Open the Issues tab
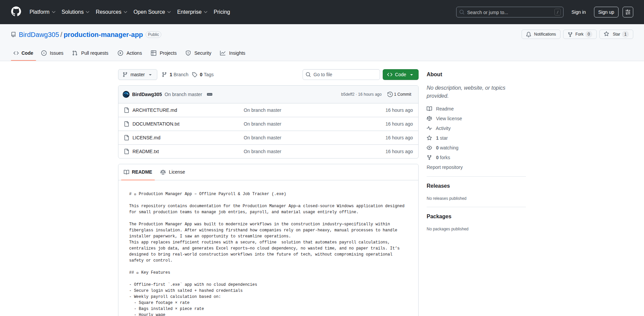The height and width of the screenshot is (316, 644). tap(52, 53)
